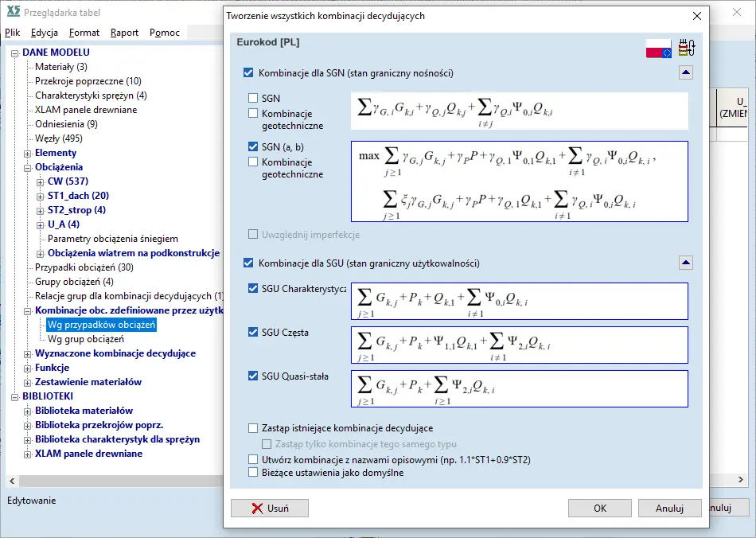756x538 pixels.
Task: Collapse the SGN combinations section arrow
Action: (x=685, y=72)
